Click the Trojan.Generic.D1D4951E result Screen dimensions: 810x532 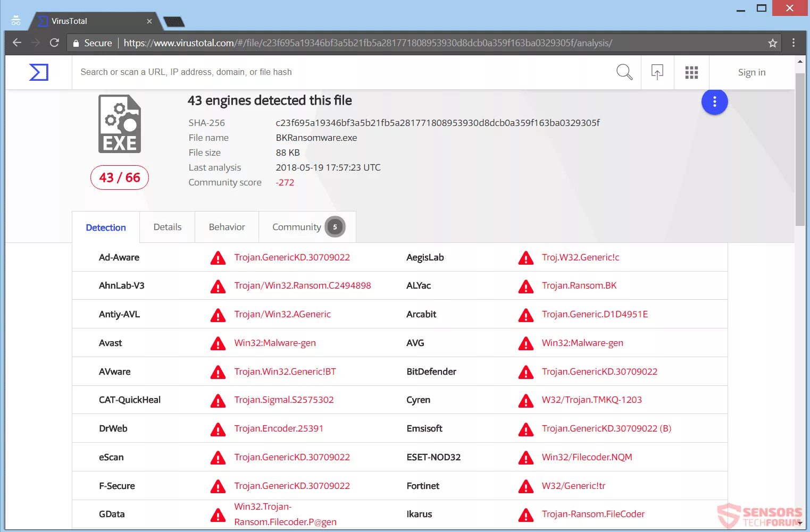[595, 314]
